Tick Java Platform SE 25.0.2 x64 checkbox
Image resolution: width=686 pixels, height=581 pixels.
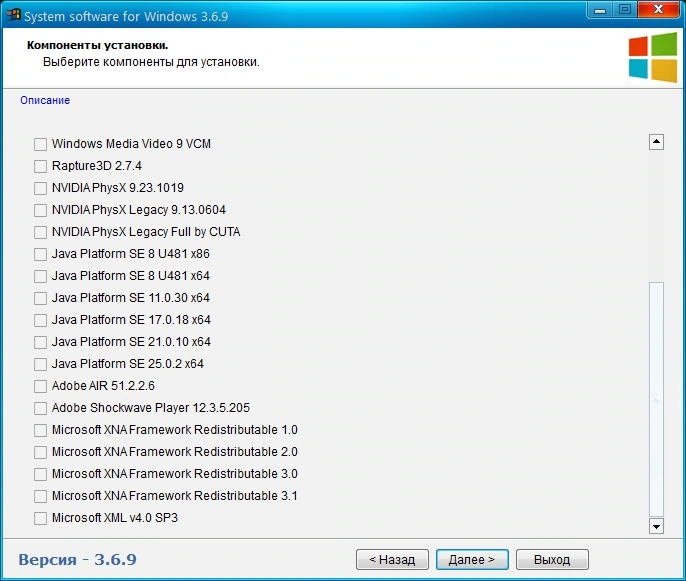click(40, 364)
